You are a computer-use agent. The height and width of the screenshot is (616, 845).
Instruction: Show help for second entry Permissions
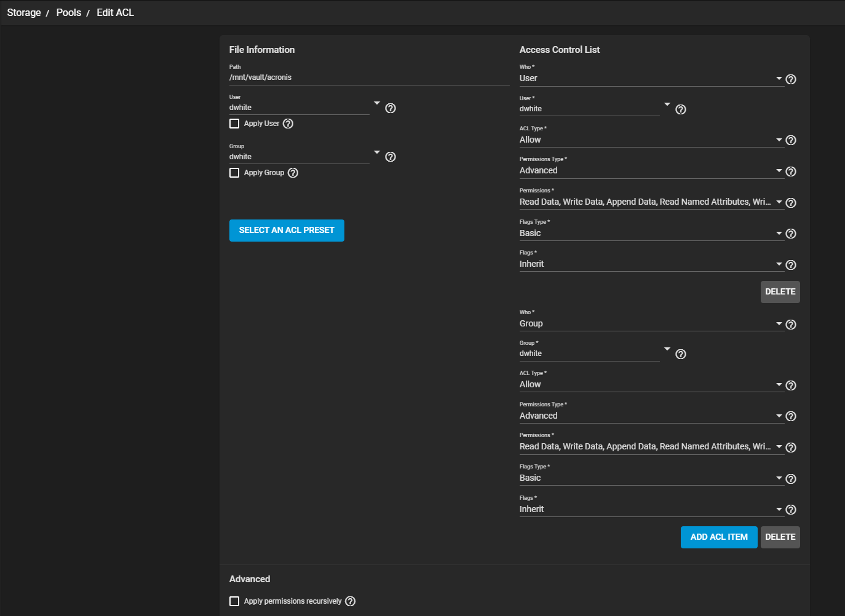pos(791,448)
